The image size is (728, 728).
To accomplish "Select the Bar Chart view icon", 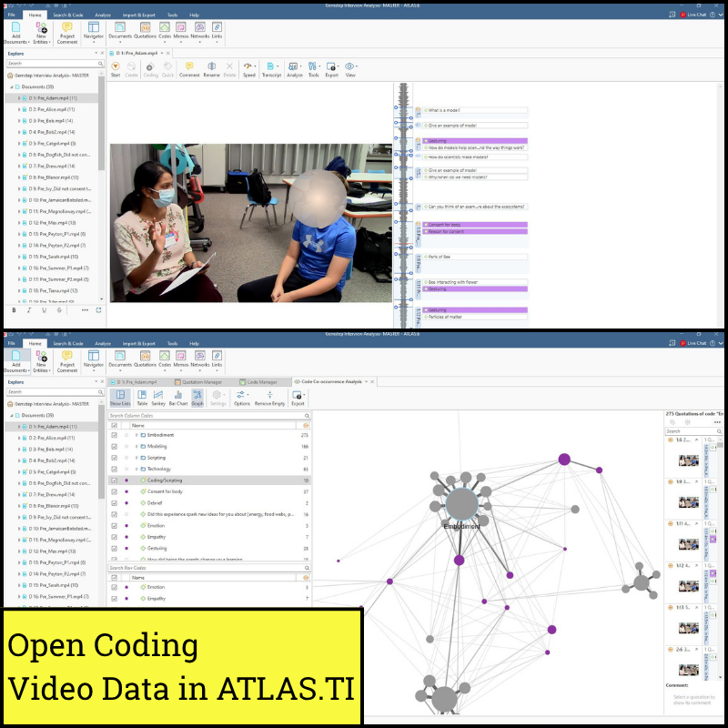I will pyautogui.click(x=178, y=397).
